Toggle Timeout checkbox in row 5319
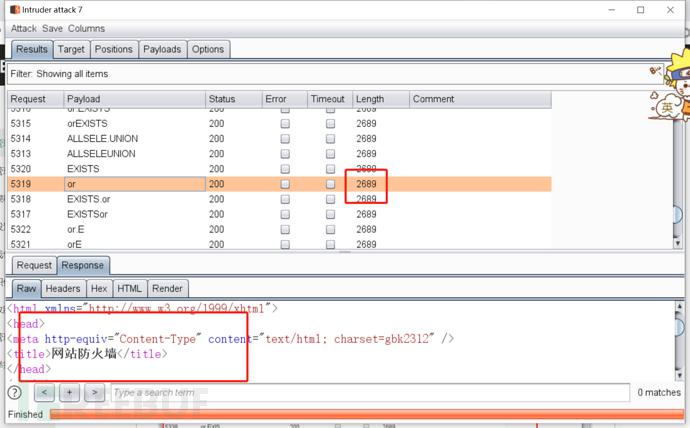This screenshot has width=690, height=428. tap(330, 184)
